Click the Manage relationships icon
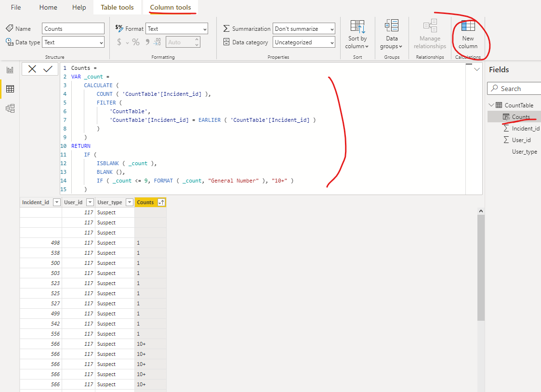The height and width of the screenshot is (392, 541). (x=430, y=26)
